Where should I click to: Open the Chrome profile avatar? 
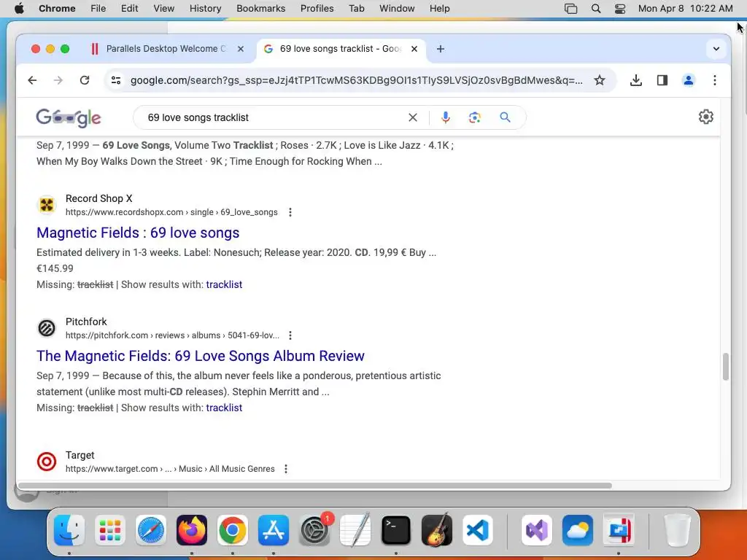tap(688, 80)
